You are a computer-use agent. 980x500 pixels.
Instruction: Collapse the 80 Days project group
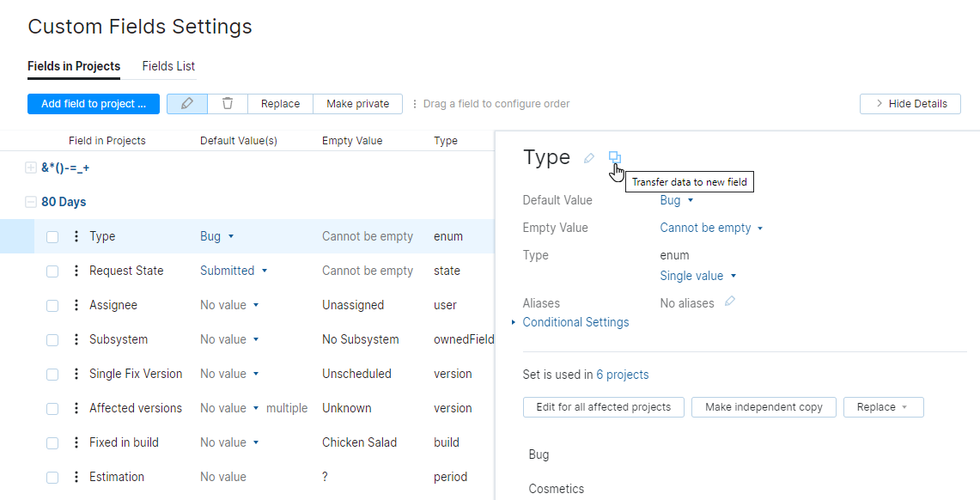point(31,202)
